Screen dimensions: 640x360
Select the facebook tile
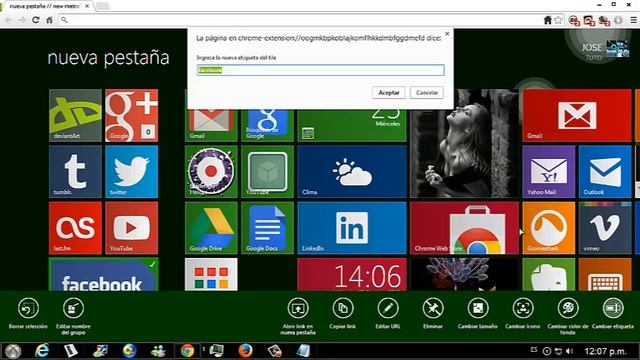click(x=103, y=274)
